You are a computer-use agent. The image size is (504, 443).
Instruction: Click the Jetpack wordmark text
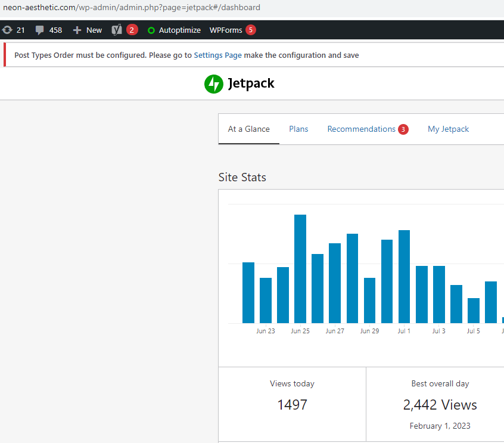tap(251, 83)
